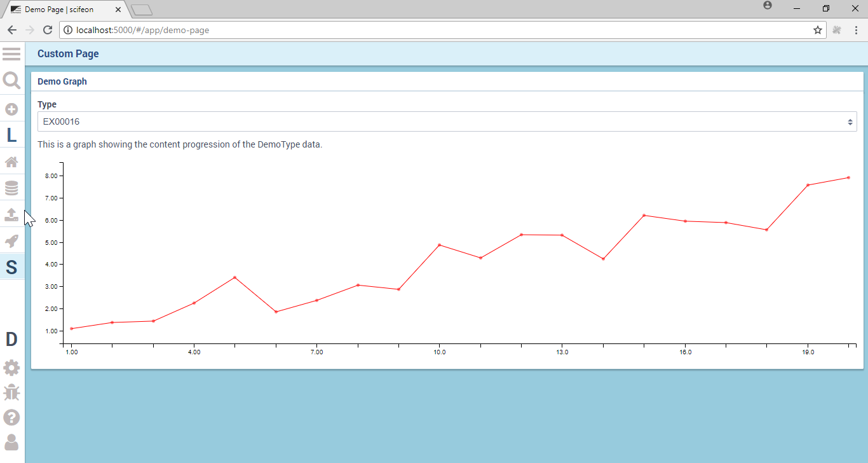Bookmark this page with star icon
Screen dimensions: 868x463
coord(818,30)
